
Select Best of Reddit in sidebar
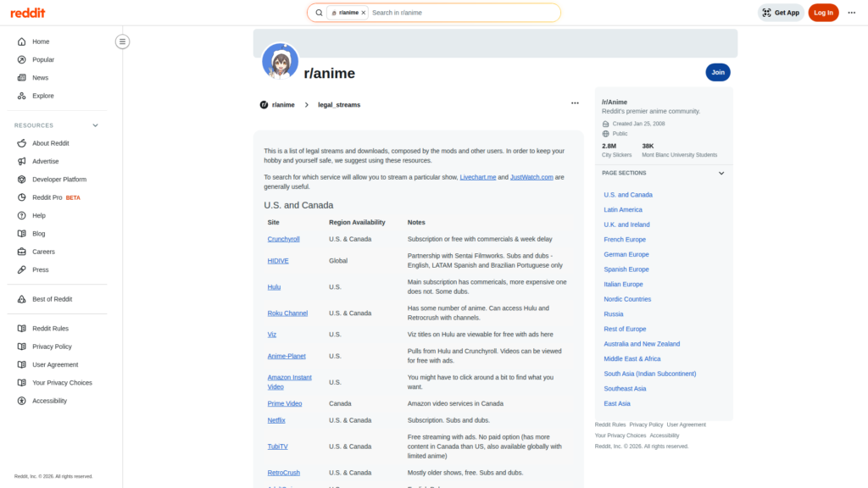click(x=52, y=299)
